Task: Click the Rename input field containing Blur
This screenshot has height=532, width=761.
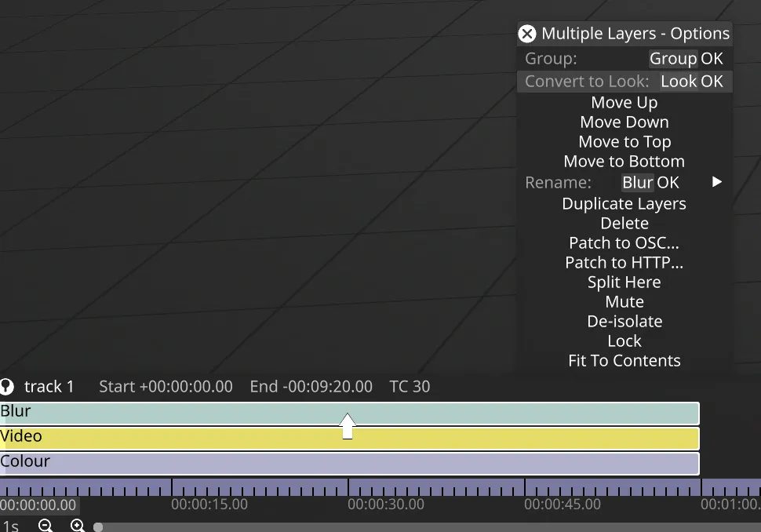Action: [x=638, y=183]
